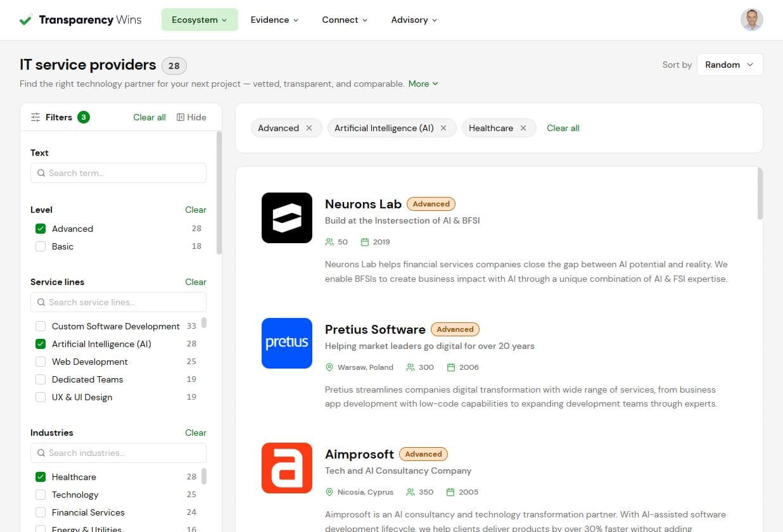Click the filters slider icon
Viewport: 783px width, 532px height.
point(35,117)
